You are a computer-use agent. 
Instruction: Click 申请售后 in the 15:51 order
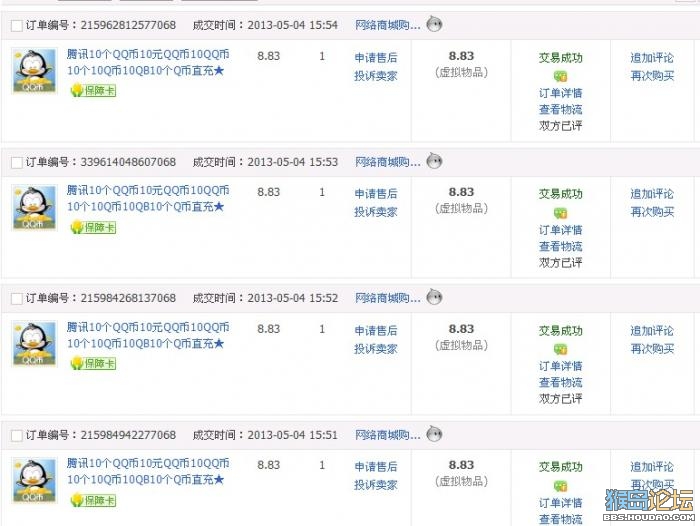click(x=376, y=467)
